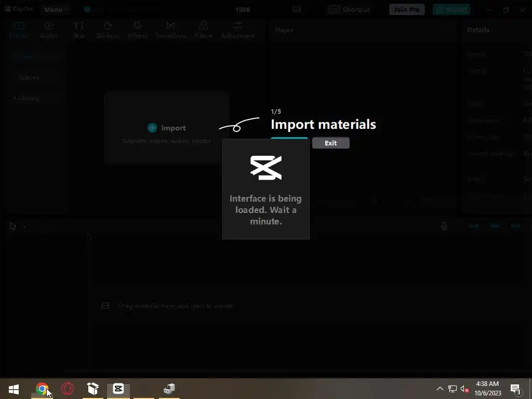Select Spaces in the media sidebar

[x=29, y=77]
